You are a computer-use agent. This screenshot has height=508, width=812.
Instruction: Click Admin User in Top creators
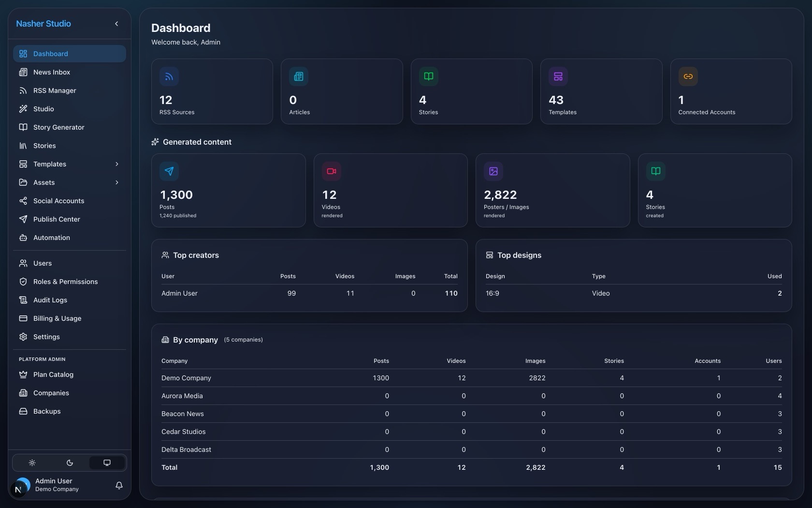pyautogui.click(x=179, y=293)
